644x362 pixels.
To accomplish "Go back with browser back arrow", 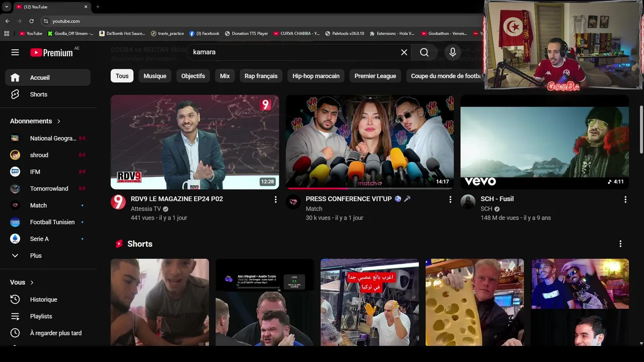I will (x=7, y=21).
